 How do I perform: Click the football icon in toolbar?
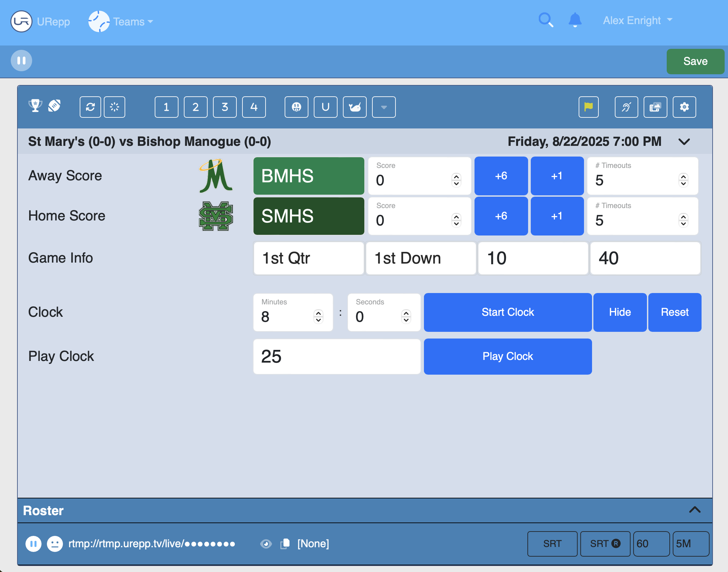pyautogui.click(x=54, y=106)
